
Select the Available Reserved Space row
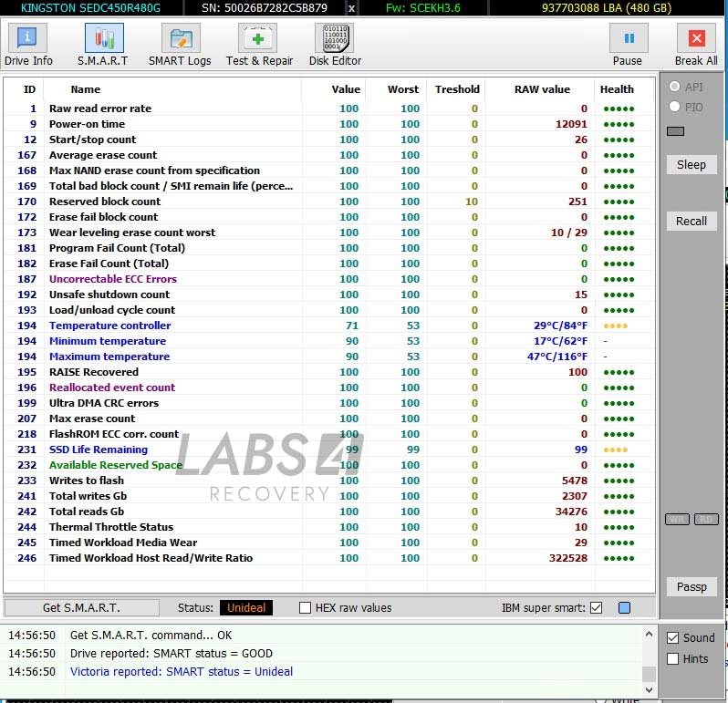point(329,465)
